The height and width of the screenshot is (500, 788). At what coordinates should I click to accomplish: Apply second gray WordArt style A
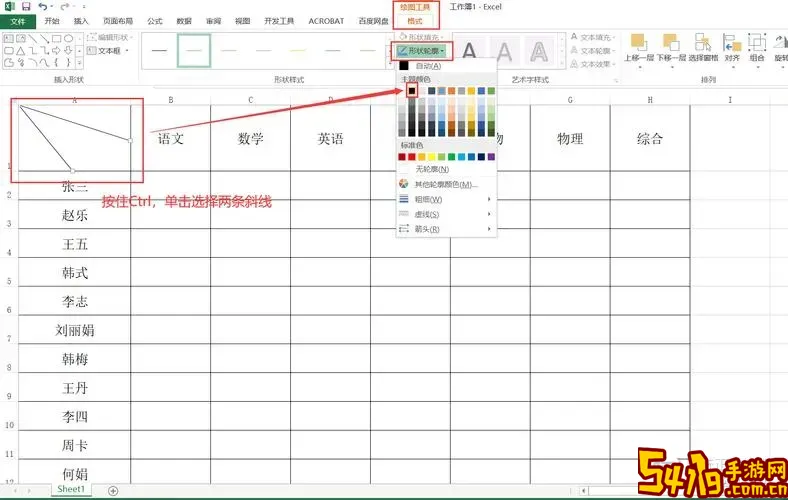point(504,51)
